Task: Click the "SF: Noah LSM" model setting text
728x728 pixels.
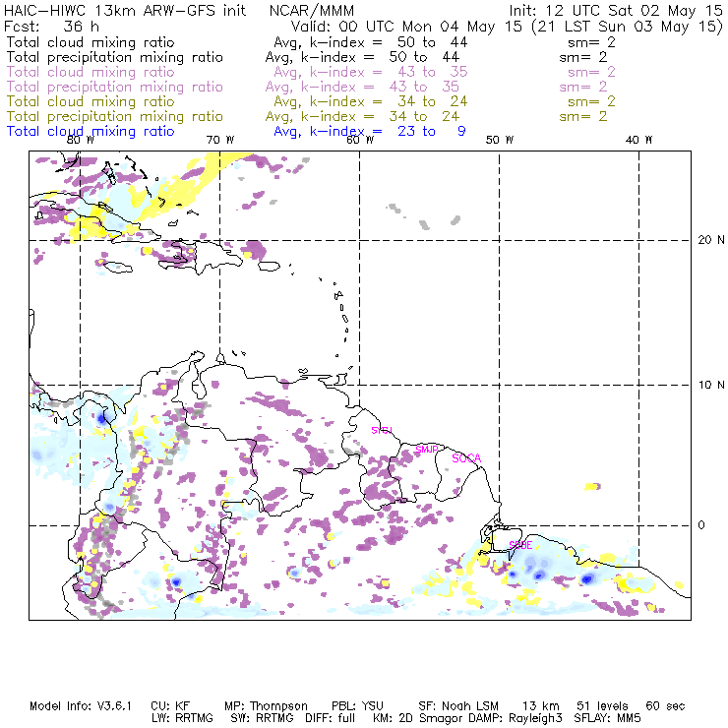Action: [x=458, y=706]
